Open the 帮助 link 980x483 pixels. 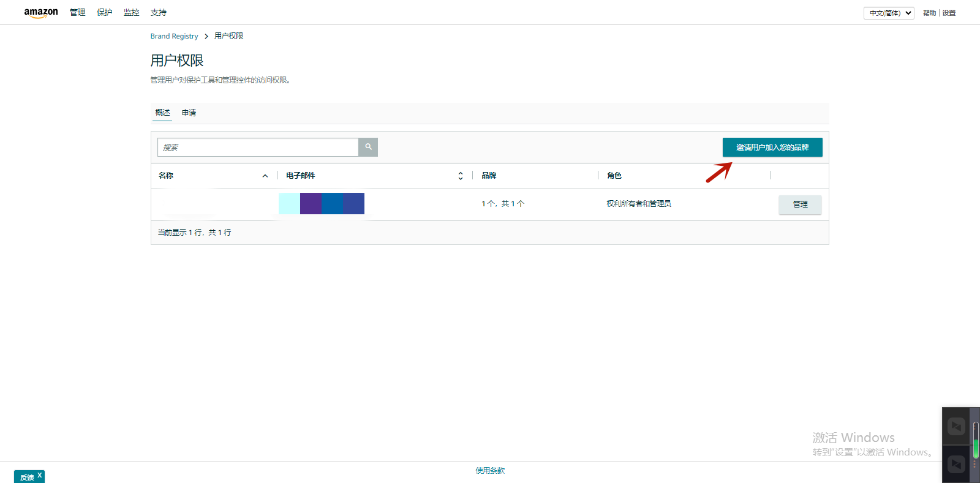(x=929, y=13)
